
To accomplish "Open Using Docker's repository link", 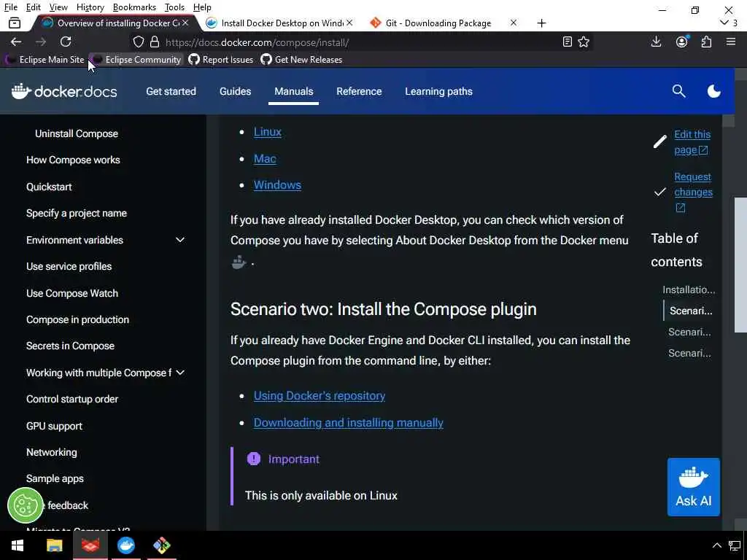I will 320,396.
